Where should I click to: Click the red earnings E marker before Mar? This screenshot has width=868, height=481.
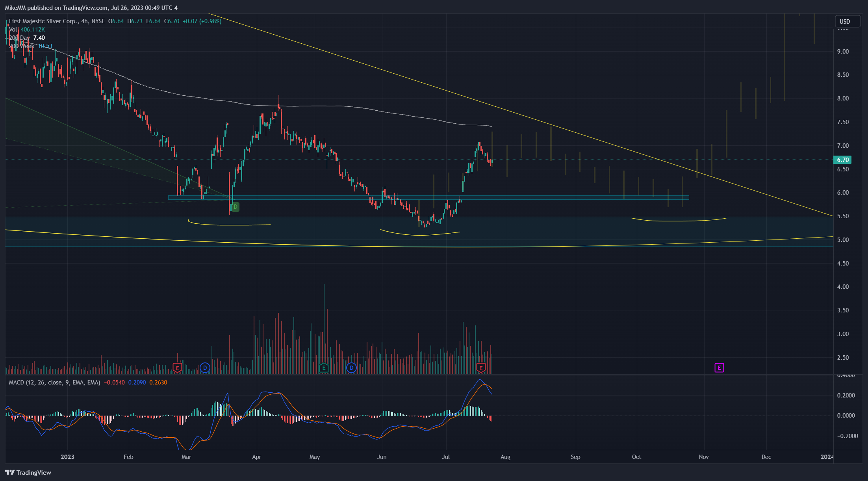(177, 368)
